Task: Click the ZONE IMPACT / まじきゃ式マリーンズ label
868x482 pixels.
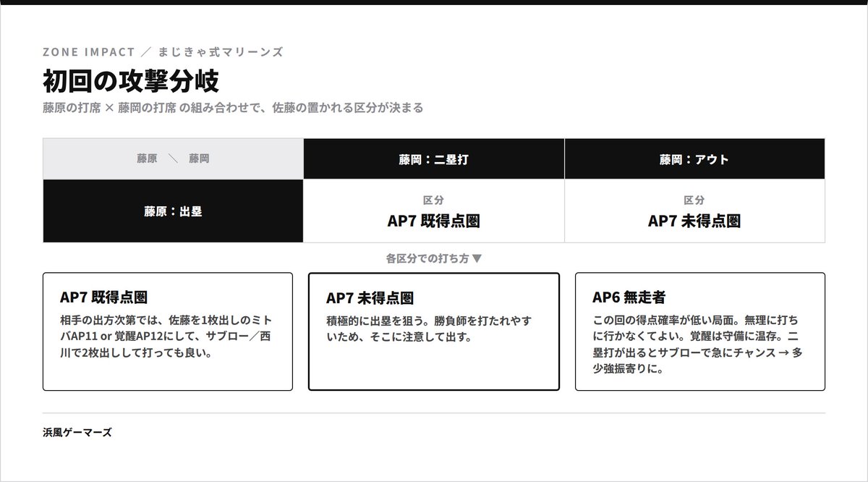Action: click(x=163, y=52)
